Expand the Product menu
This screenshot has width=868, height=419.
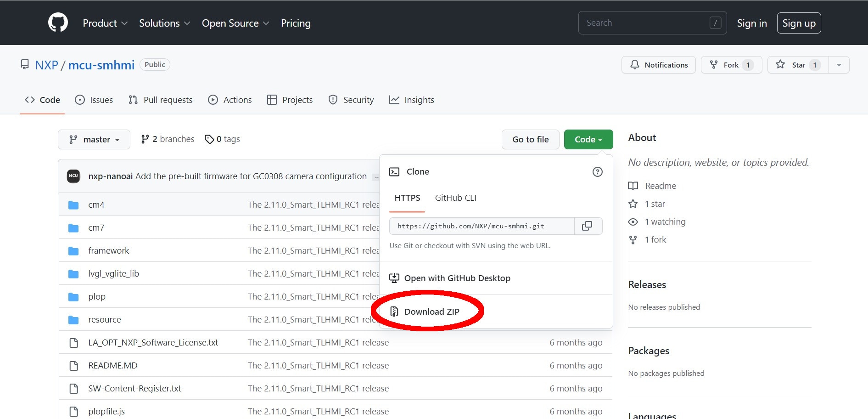pos(105,23)
